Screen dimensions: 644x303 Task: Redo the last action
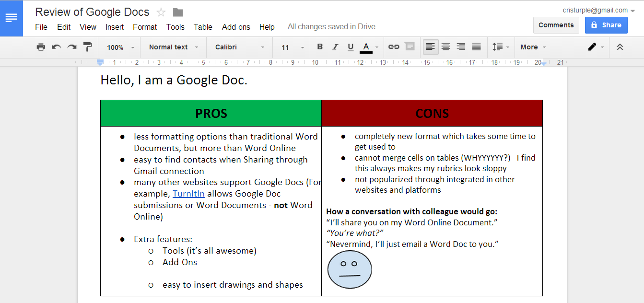click(72, 47)
